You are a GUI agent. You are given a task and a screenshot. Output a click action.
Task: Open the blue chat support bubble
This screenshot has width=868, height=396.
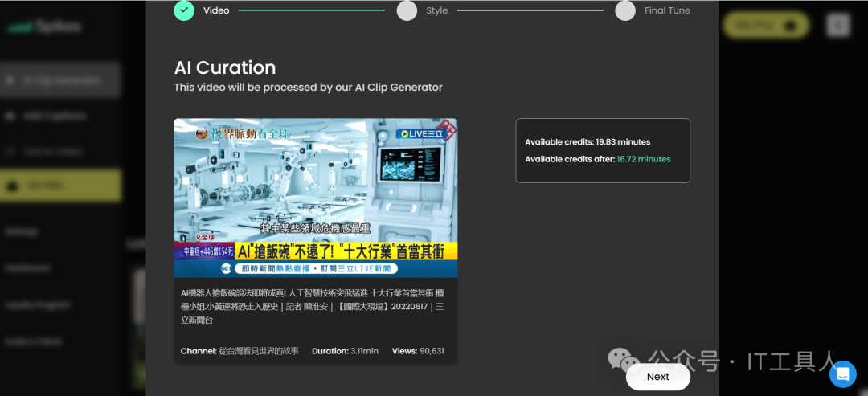pos(842,374)
